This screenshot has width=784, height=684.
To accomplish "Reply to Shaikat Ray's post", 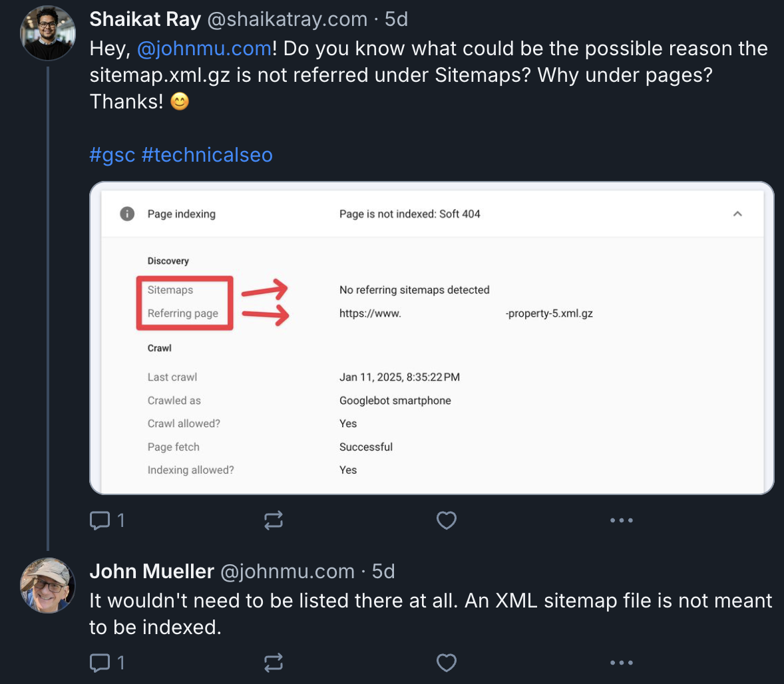I will point(100,520).
